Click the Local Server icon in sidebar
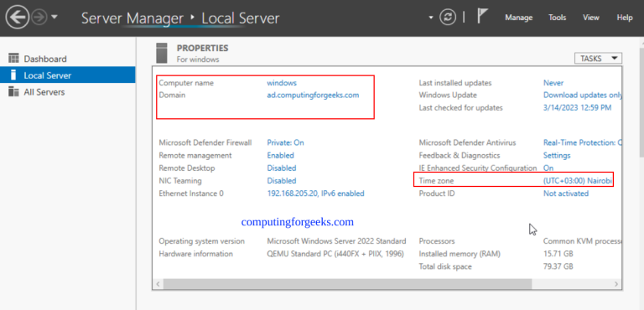 point(13,75)
